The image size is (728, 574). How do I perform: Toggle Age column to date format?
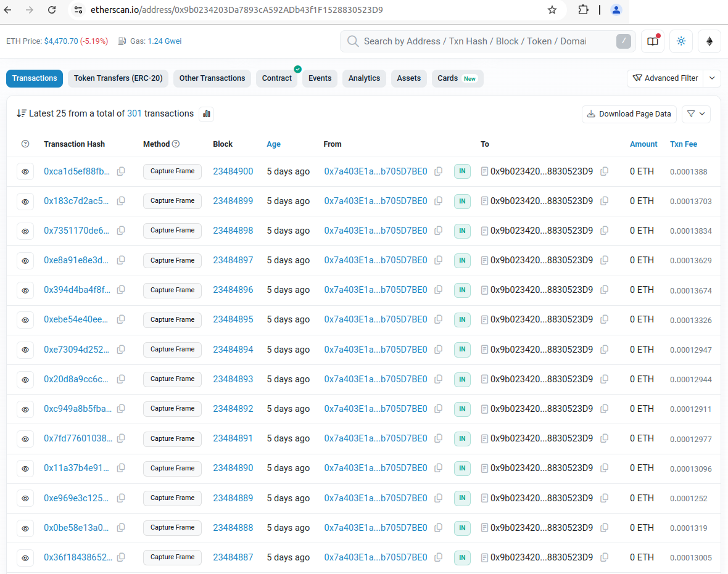point(273,144)
